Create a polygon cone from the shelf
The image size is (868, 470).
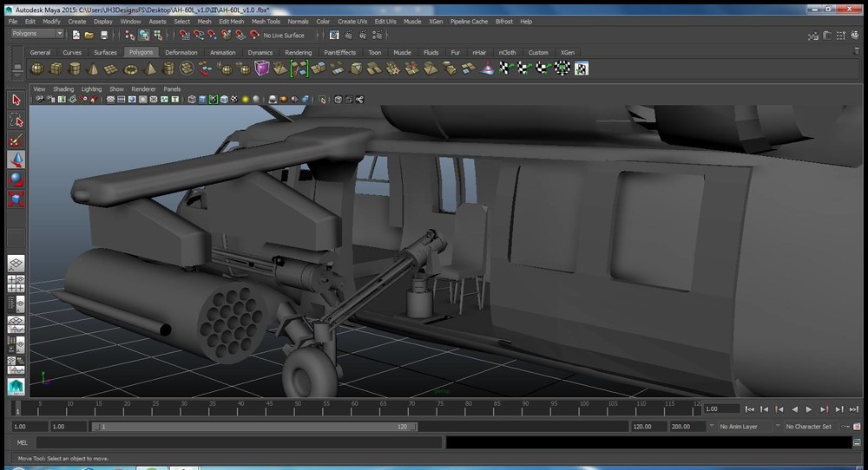[93, 69]
